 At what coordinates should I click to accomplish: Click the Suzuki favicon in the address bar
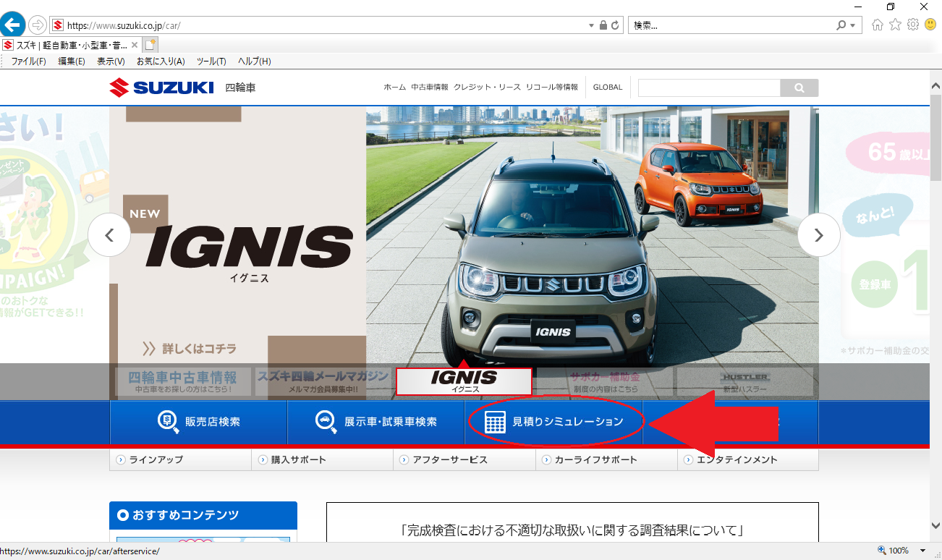[x=58, y=25]
